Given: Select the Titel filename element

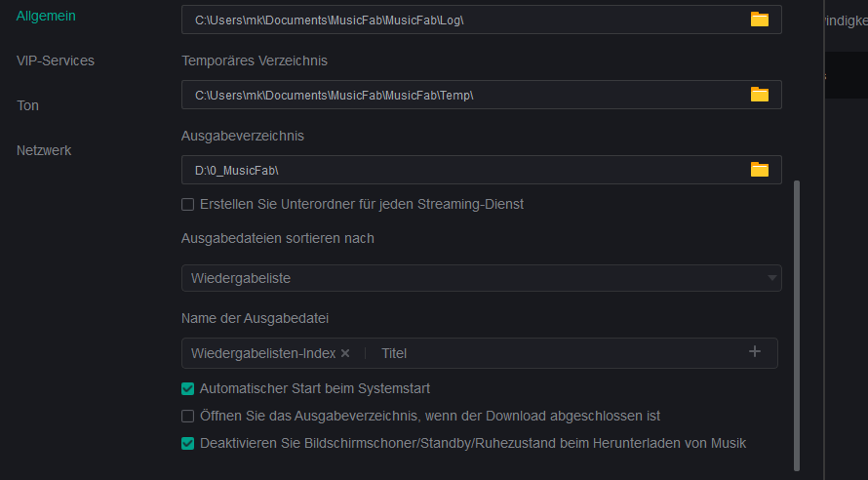Looking at the screenshot, I should 394,353.
